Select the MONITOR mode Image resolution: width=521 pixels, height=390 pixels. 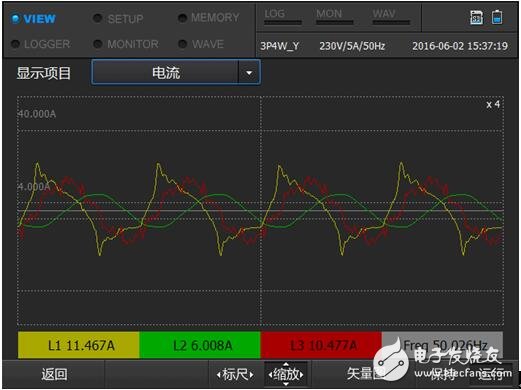tap(126, 44)
